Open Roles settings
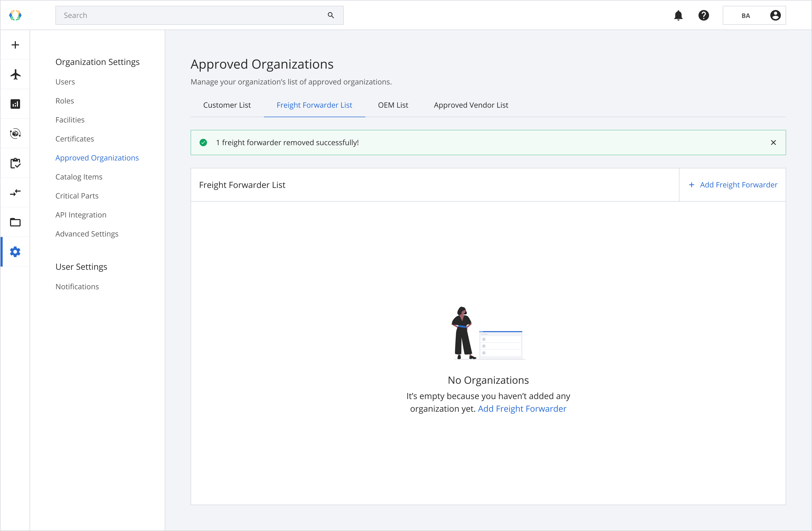812x531 pixels. (64, 101)
